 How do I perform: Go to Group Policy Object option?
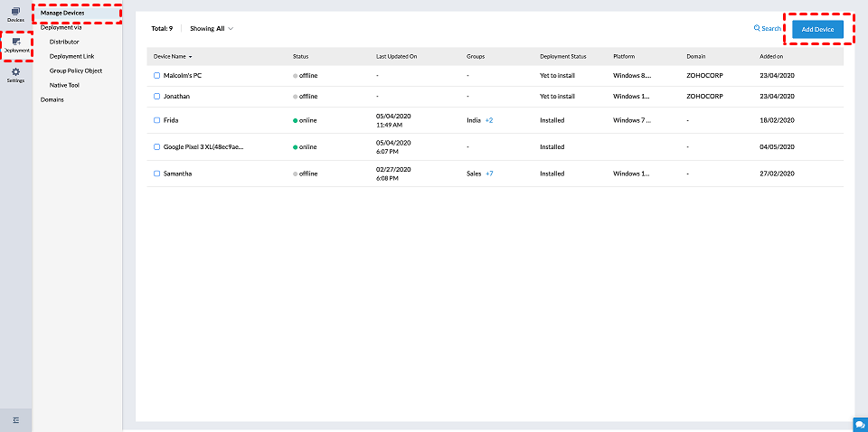tap(76, 70)
